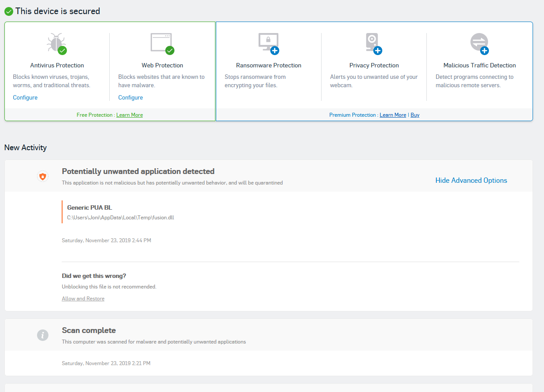Open Learn More for Premium Protection
The width and height of the screenshot is (544, 392).
(x=393, y=115)
